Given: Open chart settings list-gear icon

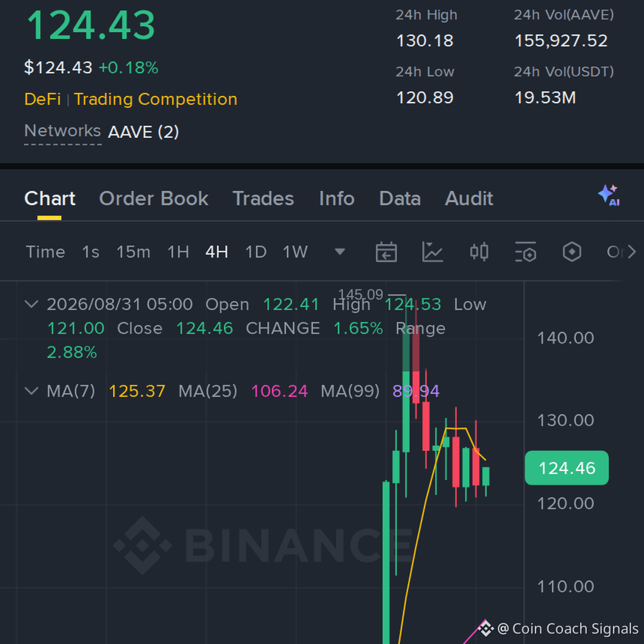Looking at the screenshot, I should pyautogui.click(x=525, y=252).
